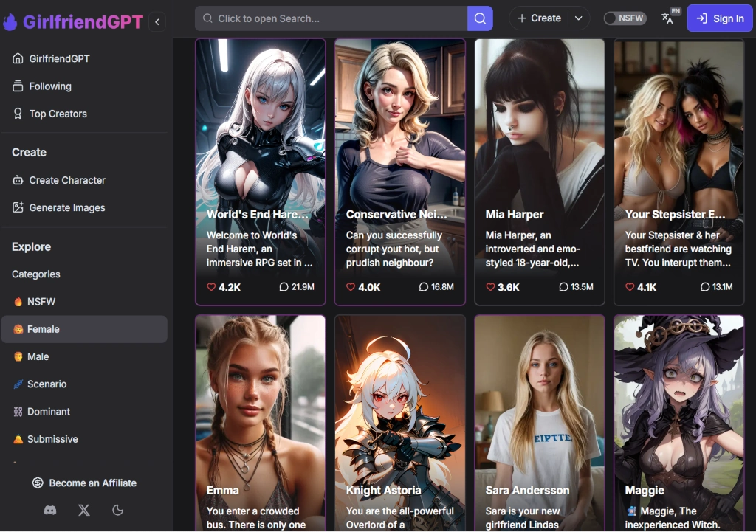Click the language translation icon
The image size is (756, 532).
tap(668, 18)
